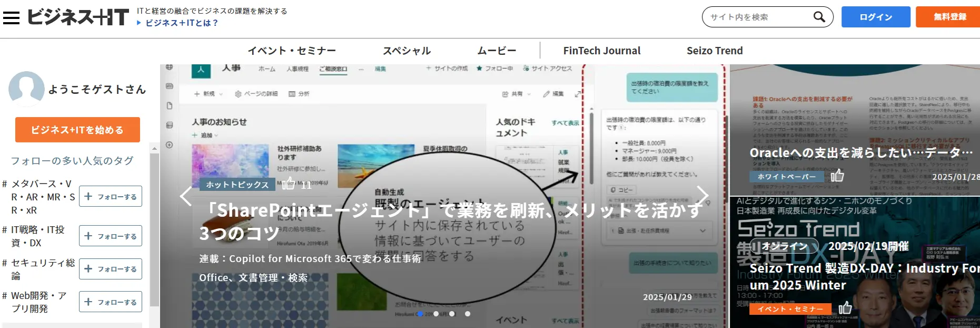Click the フォローの多い人気のタグ heading

pyautogui.click(x=72, y=160)
